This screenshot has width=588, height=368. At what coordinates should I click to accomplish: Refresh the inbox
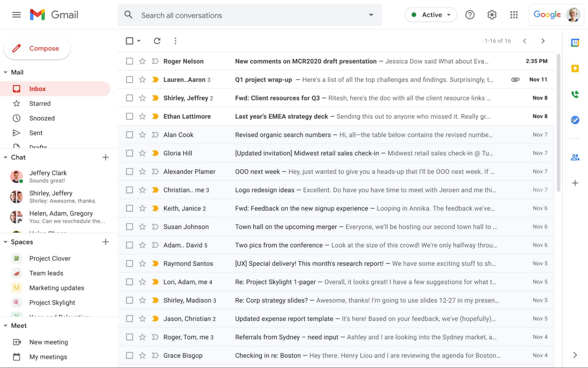click(x=157, y=41)
